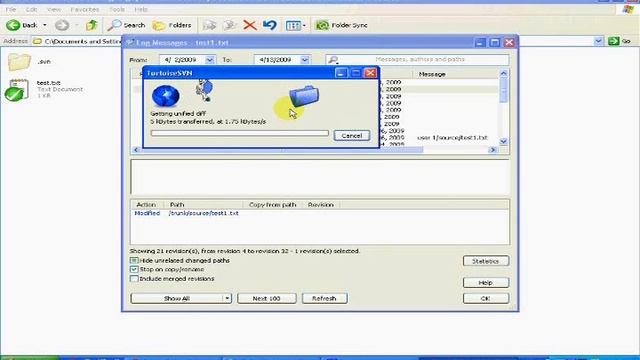
Task: Open the Views dropdown arrow
Action: (x=304, y=26)
